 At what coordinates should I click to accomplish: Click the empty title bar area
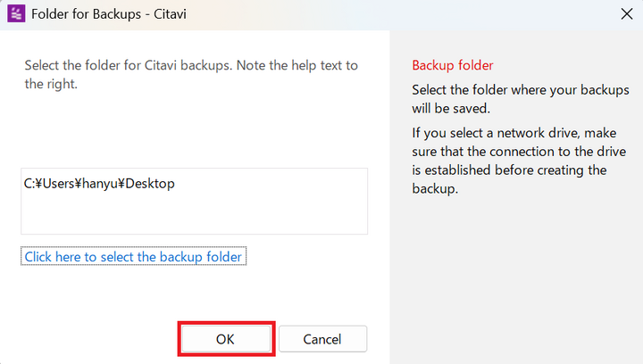pyautogui.click(x=402, y=14)
